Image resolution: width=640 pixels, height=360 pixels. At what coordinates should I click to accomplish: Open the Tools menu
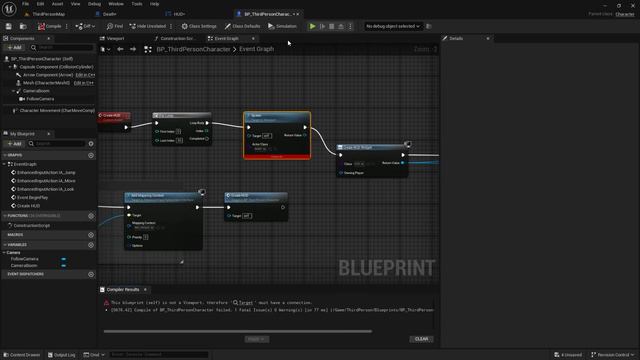137,4
